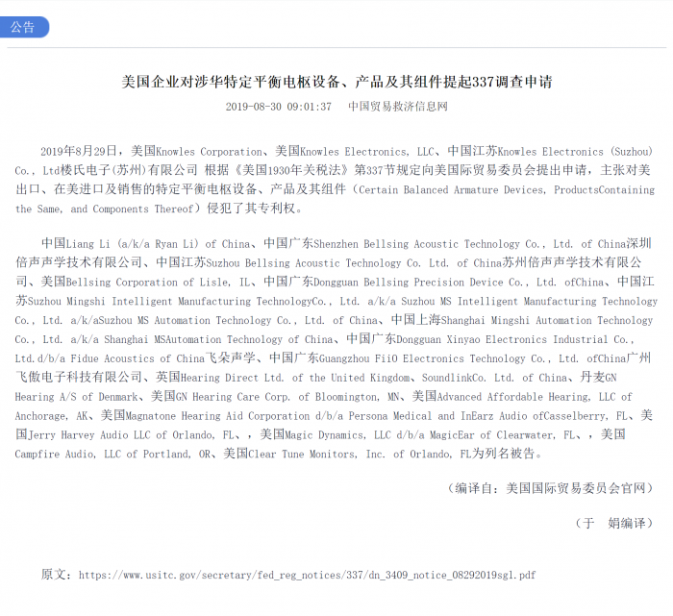Click the article title about 337调查申请
The height and width of the screenshot is (616, 673).
tap(336, 82)
